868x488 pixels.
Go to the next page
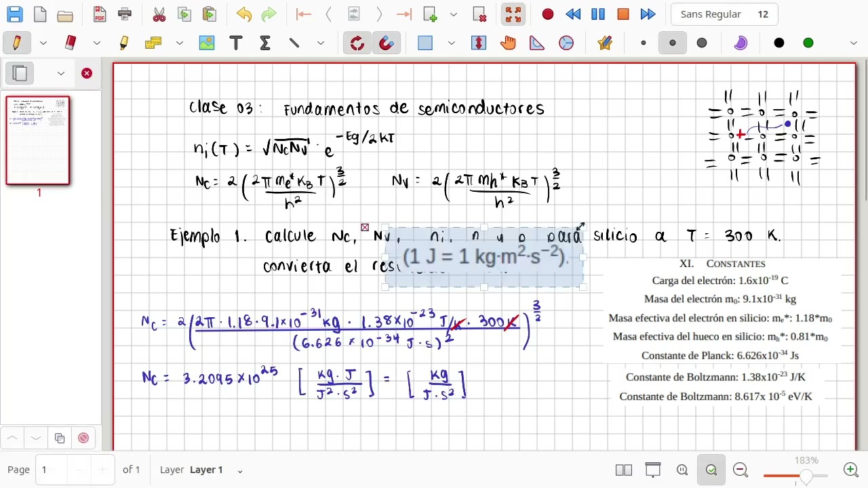(379, 14)
